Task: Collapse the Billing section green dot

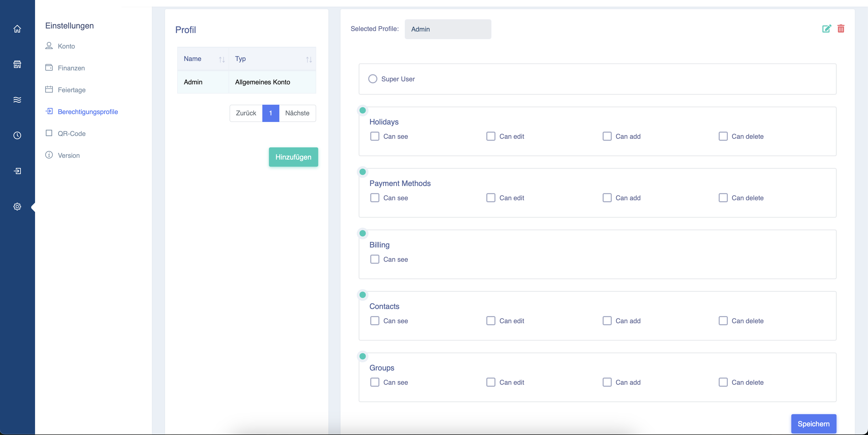Action: click(363, 233)
